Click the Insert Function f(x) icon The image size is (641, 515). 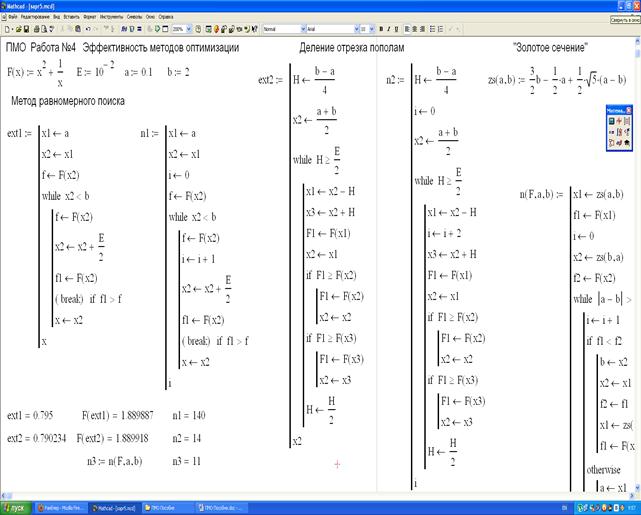coord(124,29)
